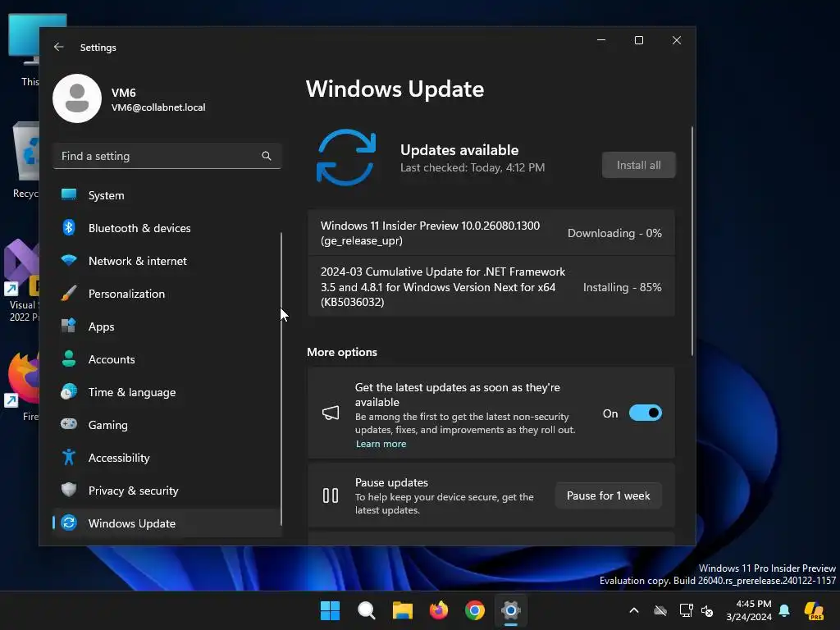This screenshot has width=840, height=630.
Task: Click the KB5036032 .NET Framework update row
Action: pos(491,286)
